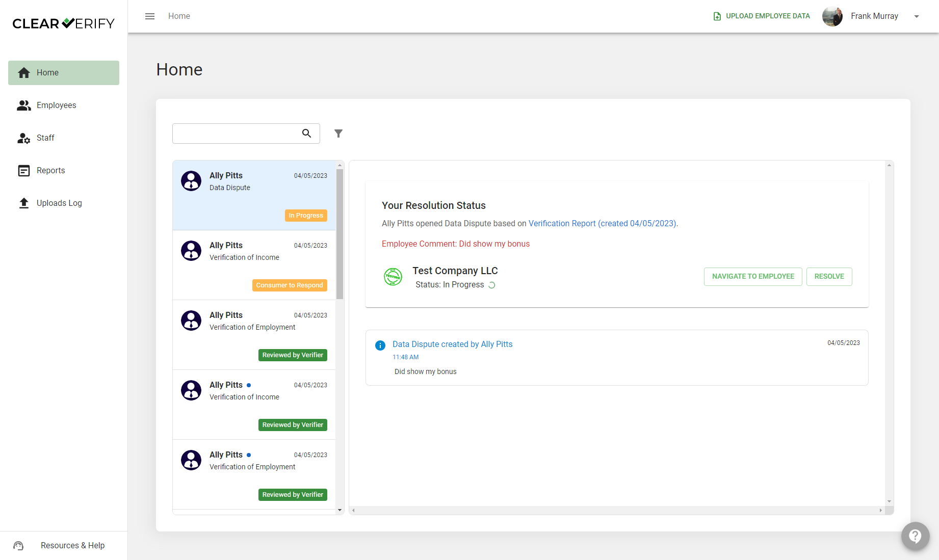The height and width of the screenshot is (560, 939).
Task: Click Frank Murray user name
Action: tap(874, 16)
